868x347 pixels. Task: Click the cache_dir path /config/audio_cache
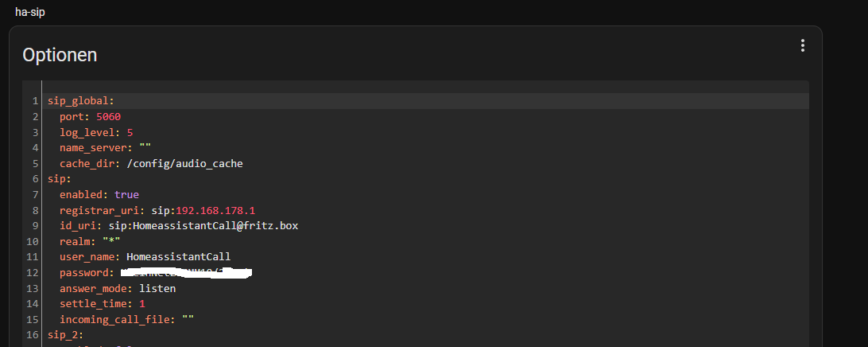point(185,163)
